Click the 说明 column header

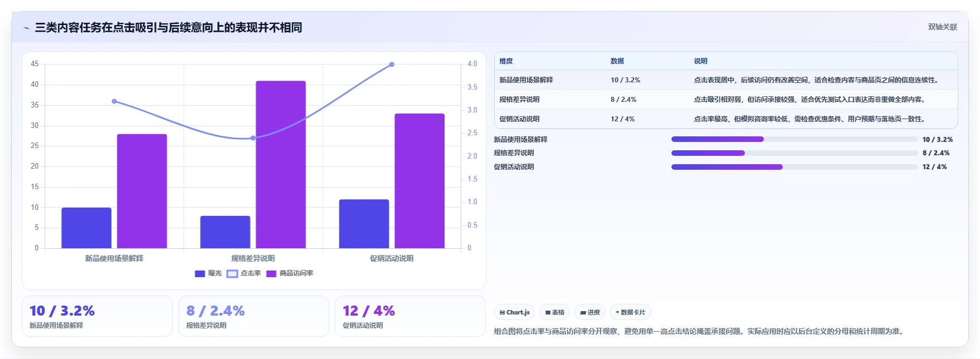(701, 61)
